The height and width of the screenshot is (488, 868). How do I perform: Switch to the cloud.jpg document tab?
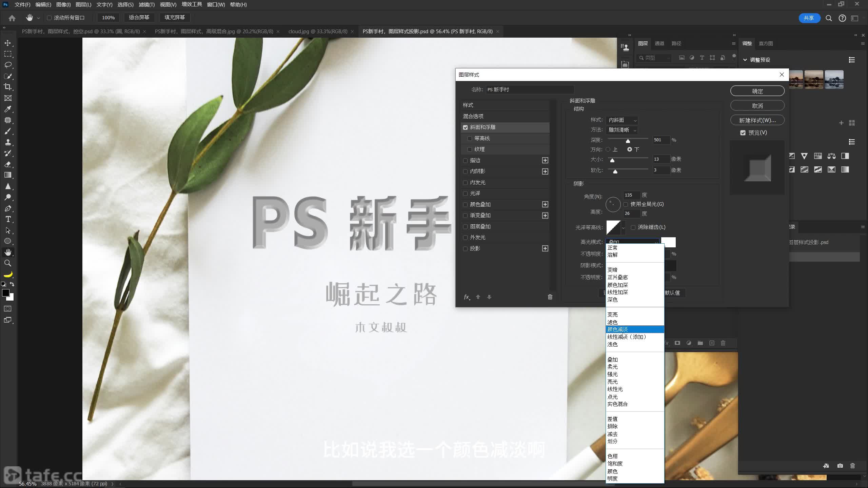317,32
